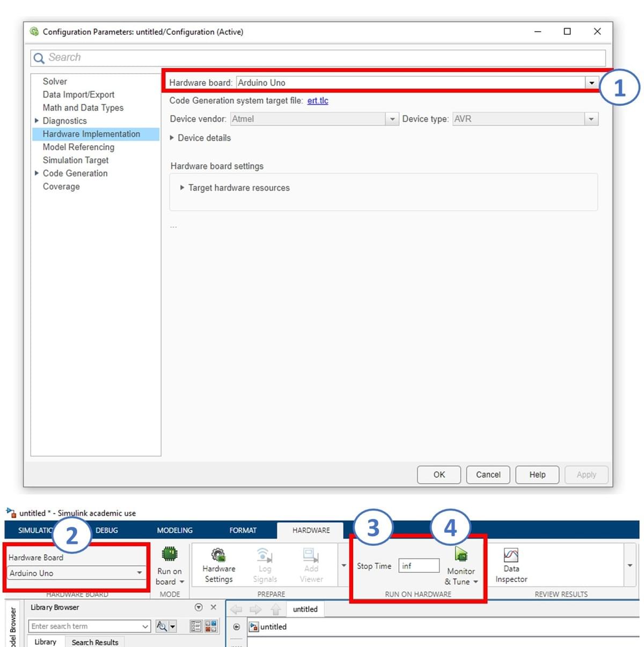Select Data Import/Export category

(x=78, y=94)
